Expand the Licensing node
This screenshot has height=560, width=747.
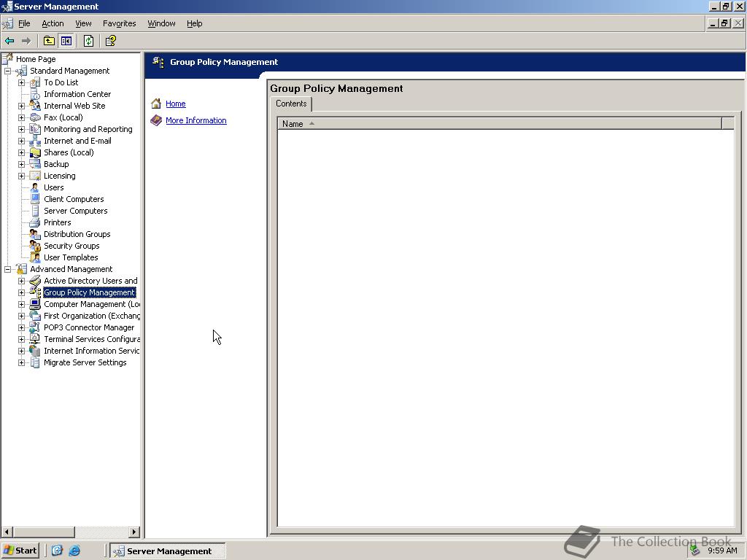[21, 176]
